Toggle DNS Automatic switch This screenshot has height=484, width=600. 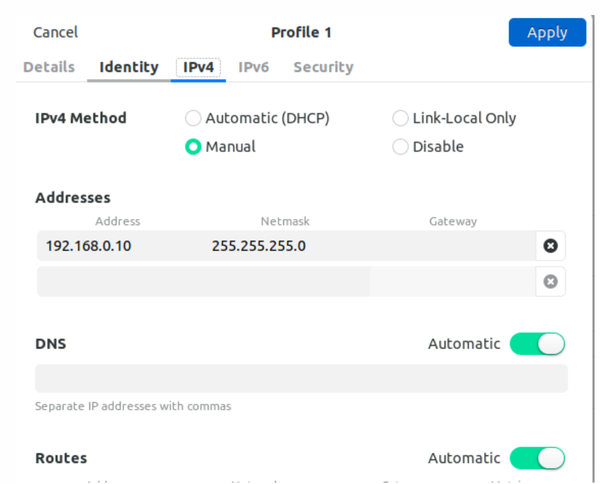point(537,344)
